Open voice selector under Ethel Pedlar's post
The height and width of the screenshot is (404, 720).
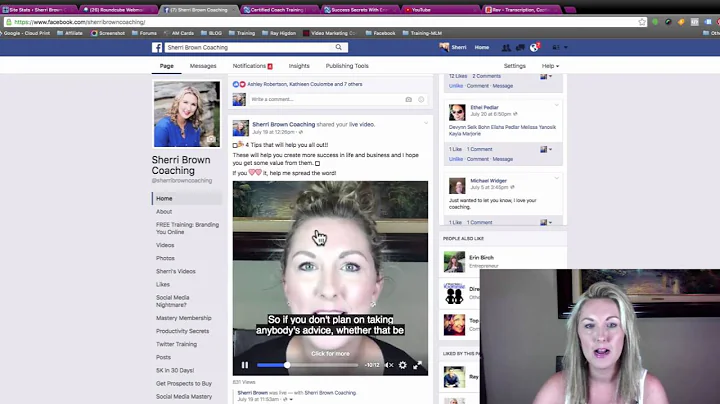pos(546,149)
